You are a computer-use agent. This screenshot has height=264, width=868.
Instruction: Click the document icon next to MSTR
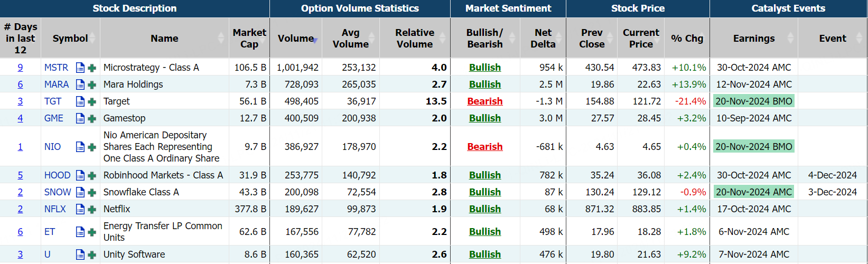80,68
